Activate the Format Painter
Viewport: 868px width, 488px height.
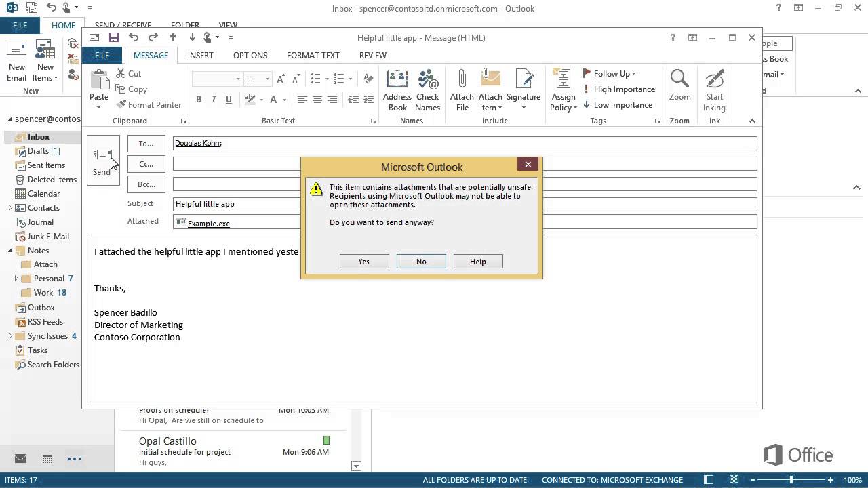pos(149,104)
